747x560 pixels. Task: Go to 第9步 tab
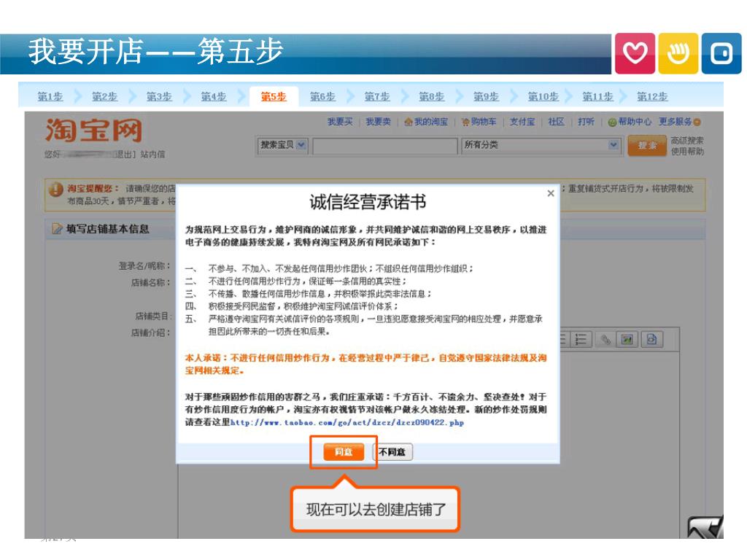(x=485, y=97)
